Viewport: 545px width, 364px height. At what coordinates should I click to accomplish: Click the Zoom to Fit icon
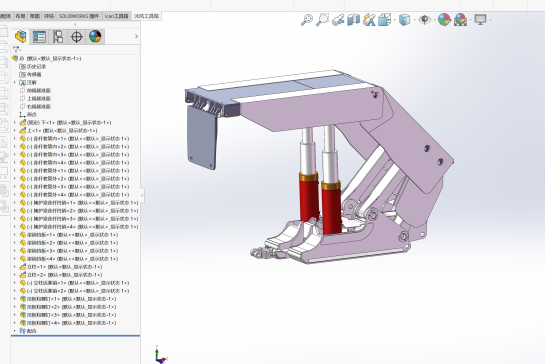[x=307, y=20]
